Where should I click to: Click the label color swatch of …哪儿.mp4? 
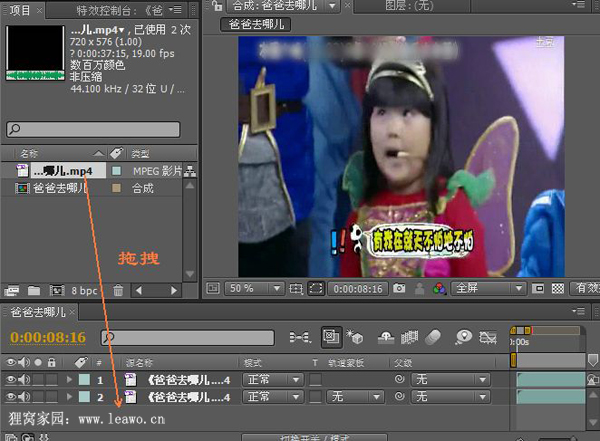(117, 171)
